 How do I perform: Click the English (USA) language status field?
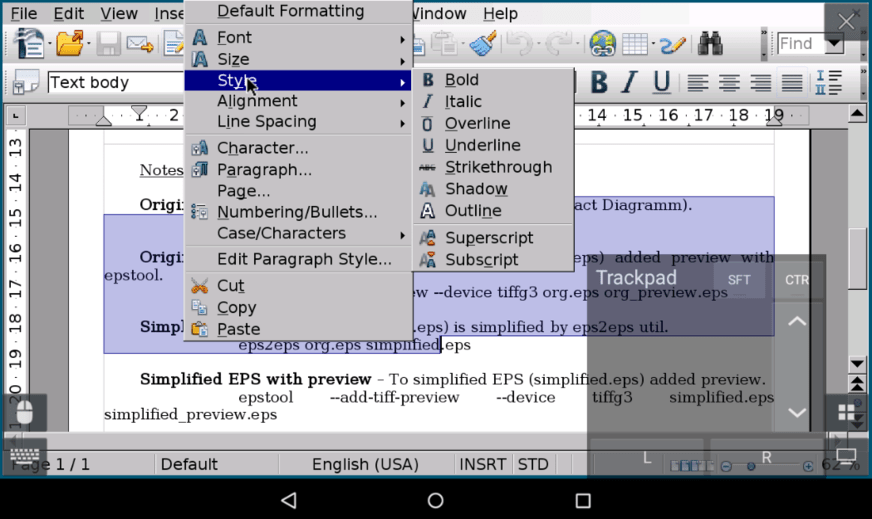pyautogui.click(x=365, y=464)
